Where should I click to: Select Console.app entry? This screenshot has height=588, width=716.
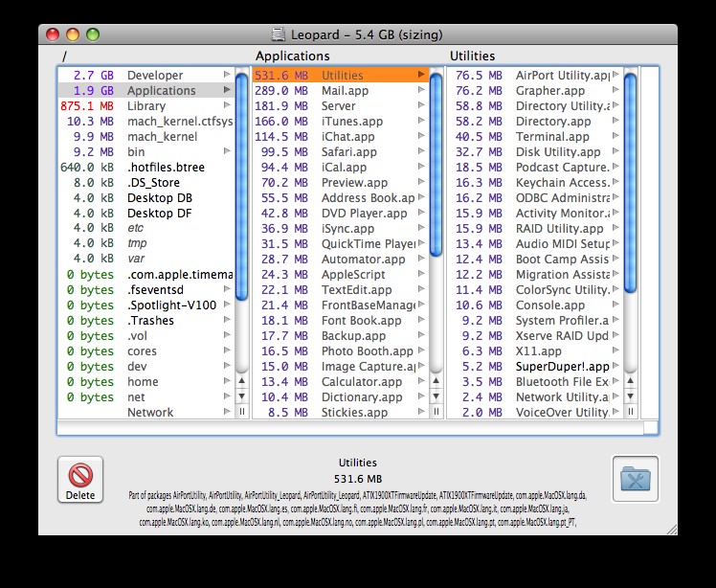(535, 305)
